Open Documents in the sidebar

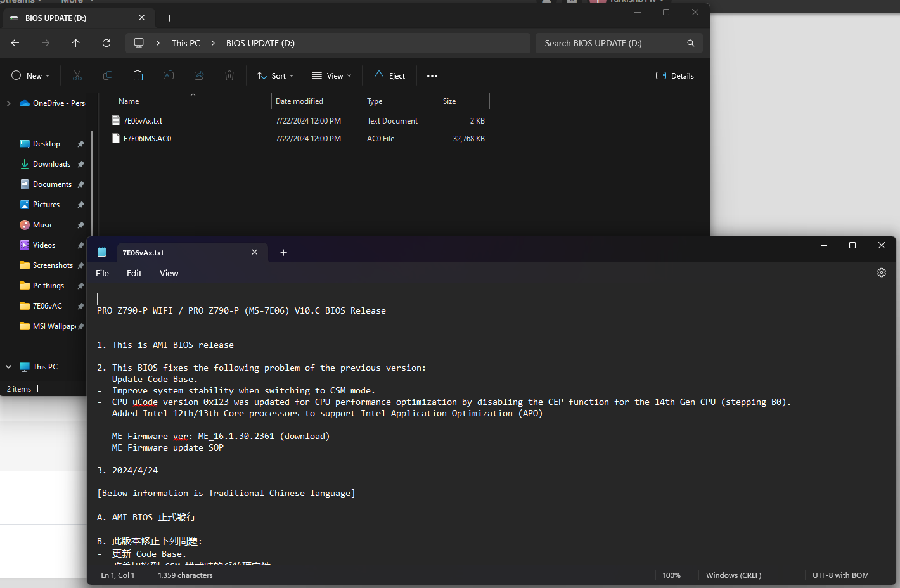coord(44,184)
